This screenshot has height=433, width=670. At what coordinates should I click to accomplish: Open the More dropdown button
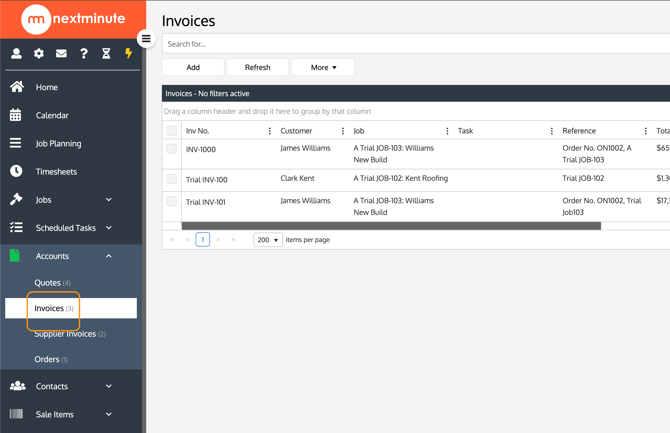323,67
